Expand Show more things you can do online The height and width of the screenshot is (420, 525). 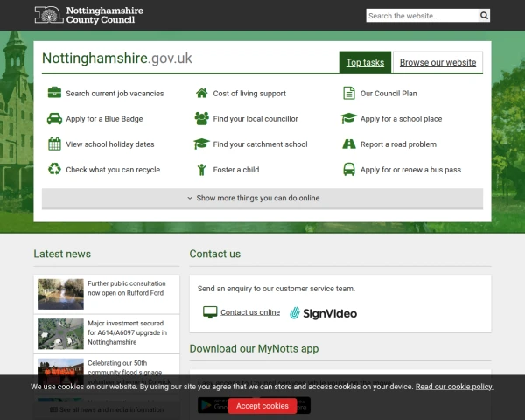click(262, 199)
